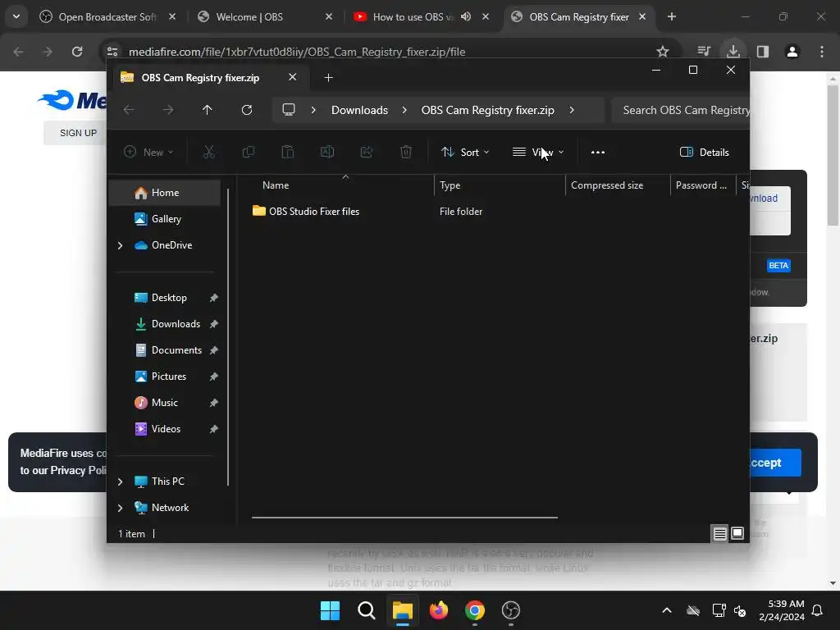Open Videos in navigation pane
Image resolution: width=840 pixels, height=630 pixels.
pos(166,429)
